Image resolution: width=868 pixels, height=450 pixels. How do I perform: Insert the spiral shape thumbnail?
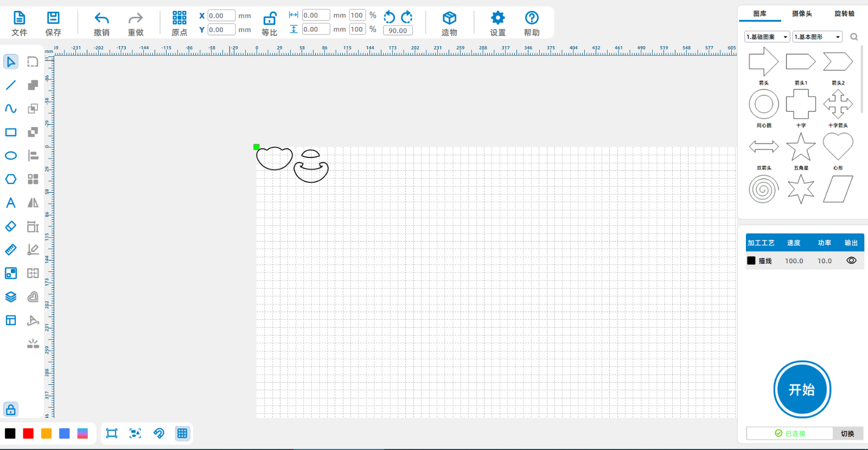764,189
